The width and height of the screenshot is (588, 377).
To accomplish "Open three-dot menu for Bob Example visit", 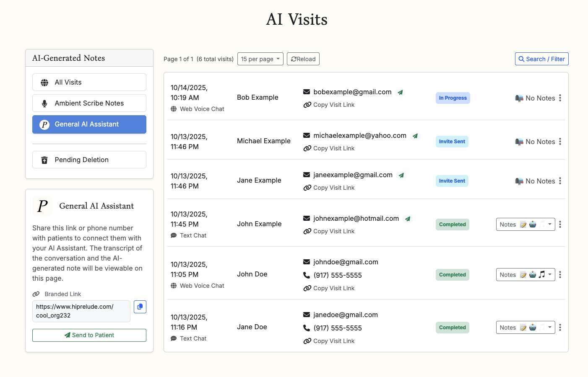I will click(x=560, y=98).
